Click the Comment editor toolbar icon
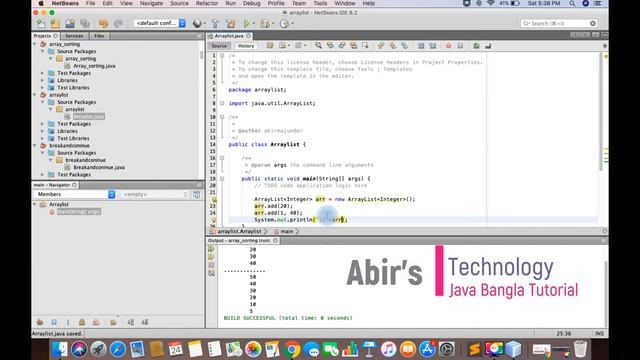 [476, 46]
